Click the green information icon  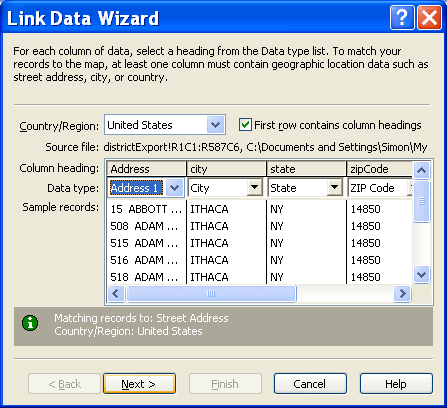click(x=30, y=323)
